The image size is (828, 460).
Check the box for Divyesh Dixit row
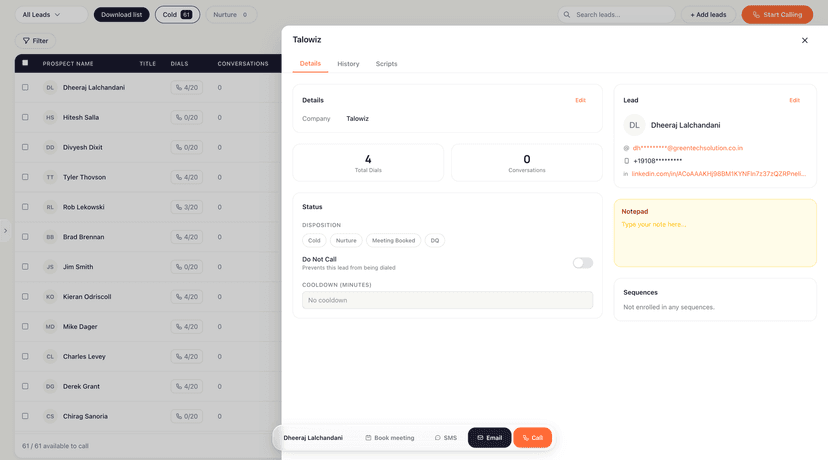pyautogui.click(x=25, y=147)
